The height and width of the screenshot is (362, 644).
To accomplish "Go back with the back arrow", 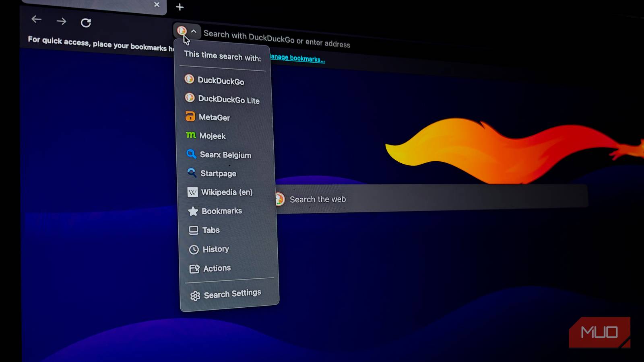I will tap(37, 19).
